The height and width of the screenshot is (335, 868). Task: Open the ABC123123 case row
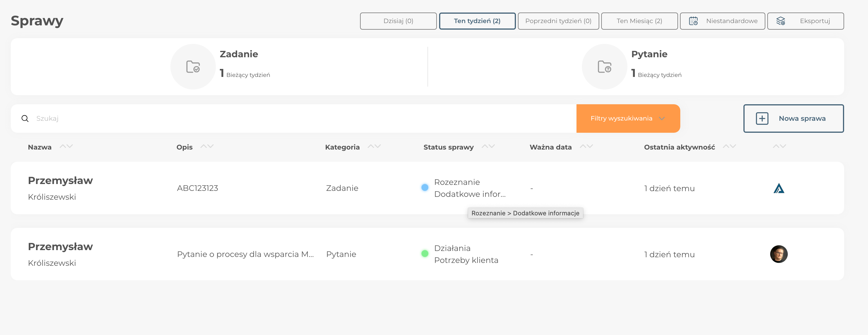click(197, 188)
